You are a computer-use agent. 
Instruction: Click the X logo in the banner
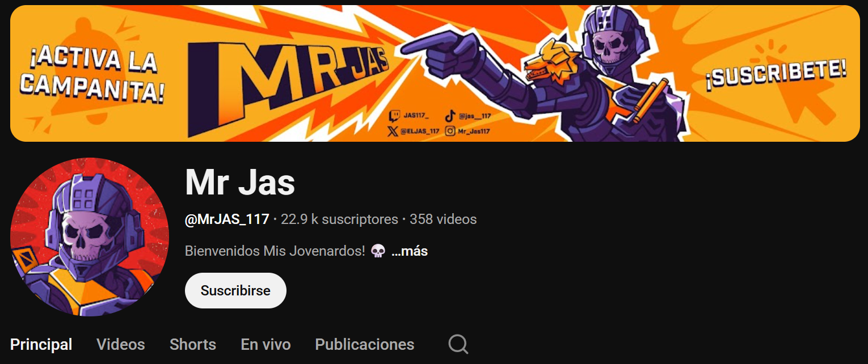click(x=393, y=132)
